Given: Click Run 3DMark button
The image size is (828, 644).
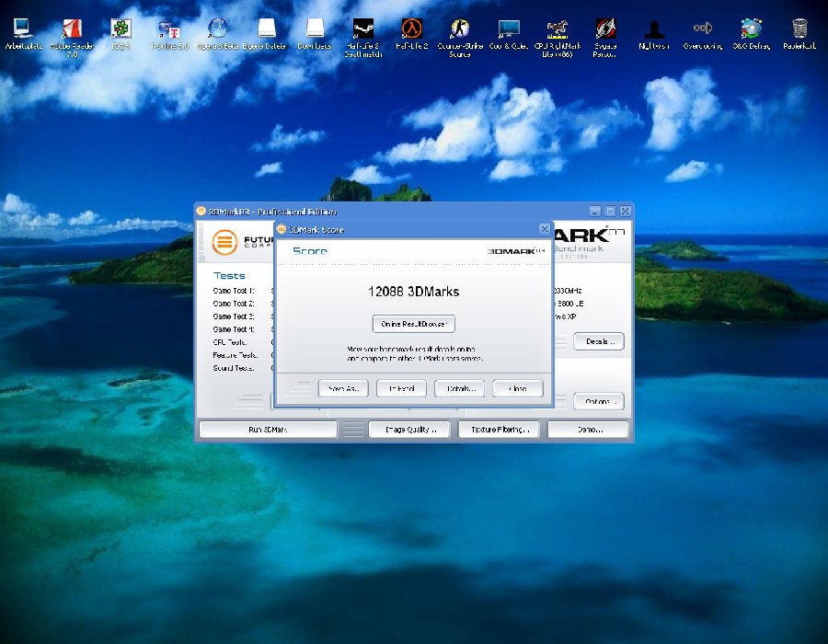Looking at the screenshot, I should [x=268, y=430].
